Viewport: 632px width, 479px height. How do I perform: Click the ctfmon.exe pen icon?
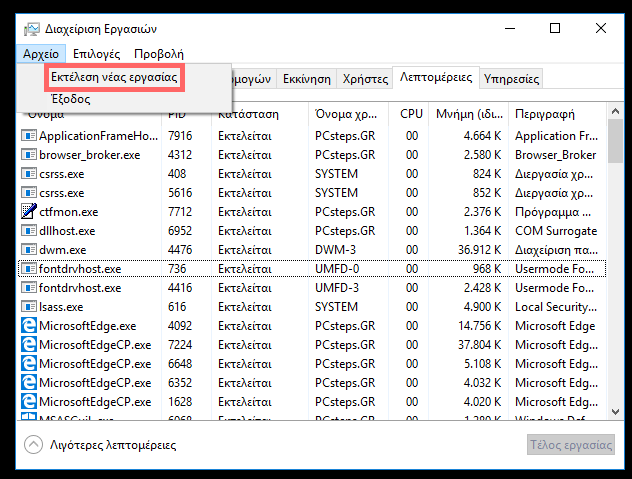click(29, 211)
